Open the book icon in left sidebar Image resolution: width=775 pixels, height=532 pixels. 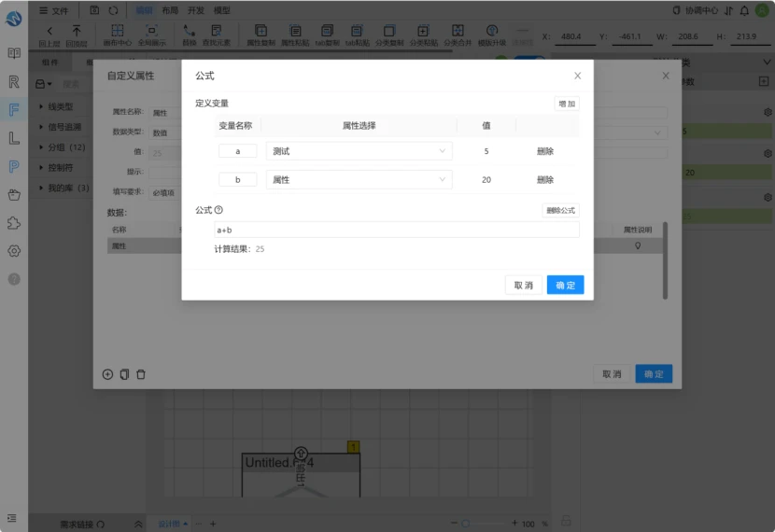pos(14,53)
